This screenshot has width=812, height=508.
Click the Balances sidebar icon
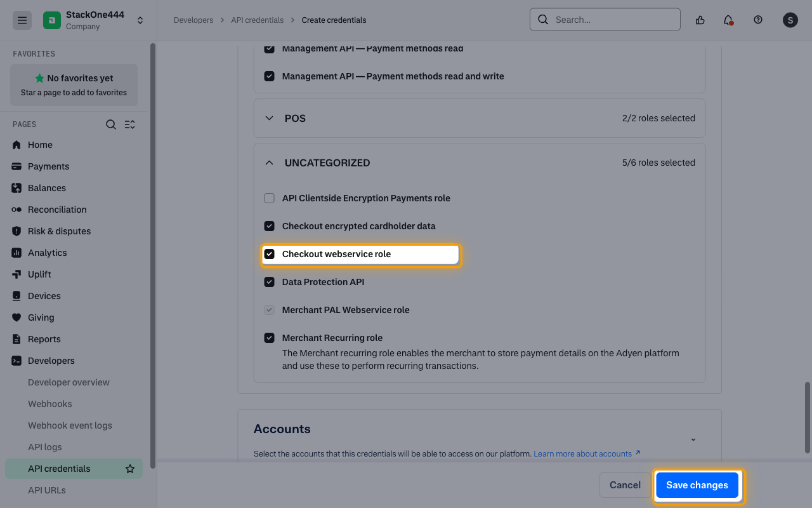(16, 188)
